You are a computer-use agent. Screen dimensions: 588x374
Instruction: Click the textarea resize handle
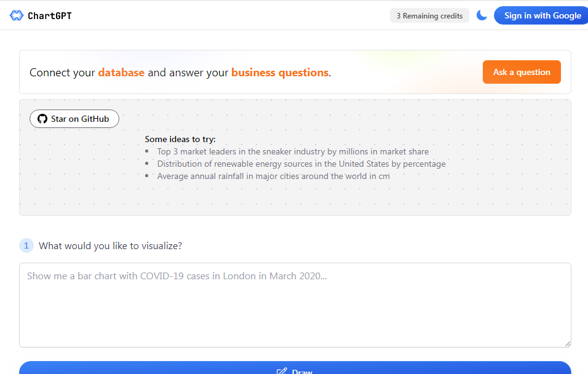click(567, 343)
